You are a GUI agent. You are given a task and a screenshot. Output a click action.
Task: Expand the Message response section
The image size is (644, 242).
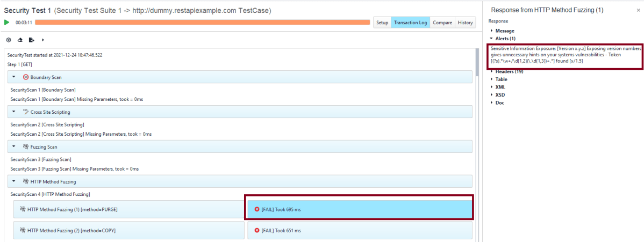[491, 31]
